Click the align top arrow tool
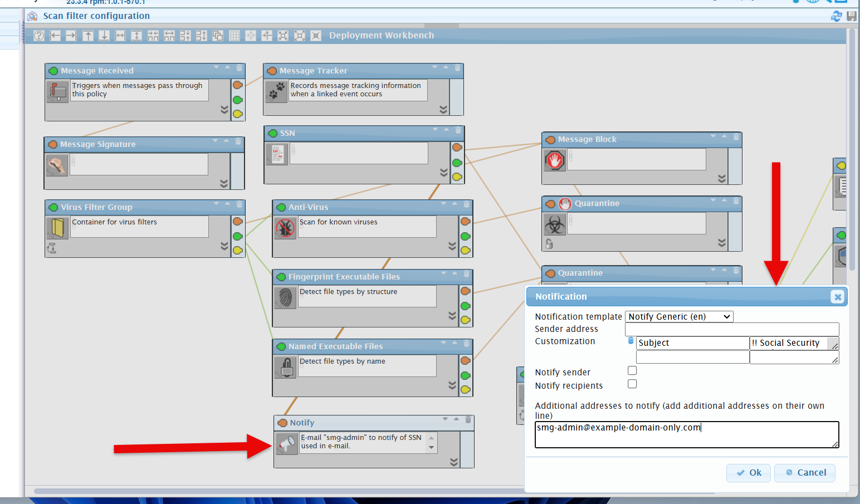The width and height of the screenshot is (860, 504). coord(88,36)
